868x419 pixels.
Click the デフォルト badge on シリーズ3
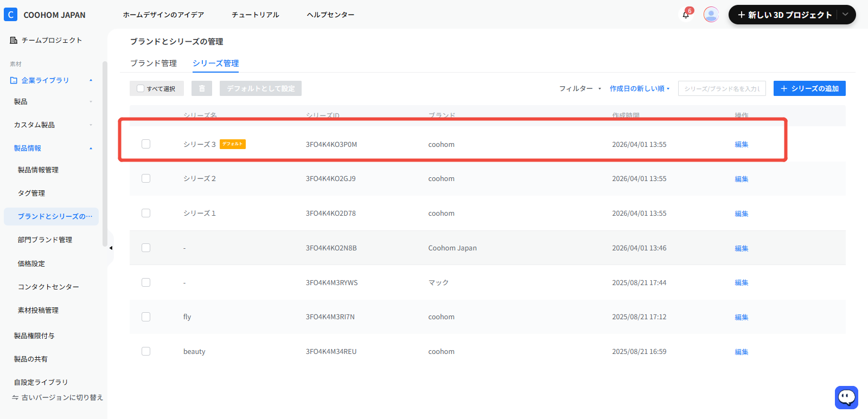coord(233,144)
